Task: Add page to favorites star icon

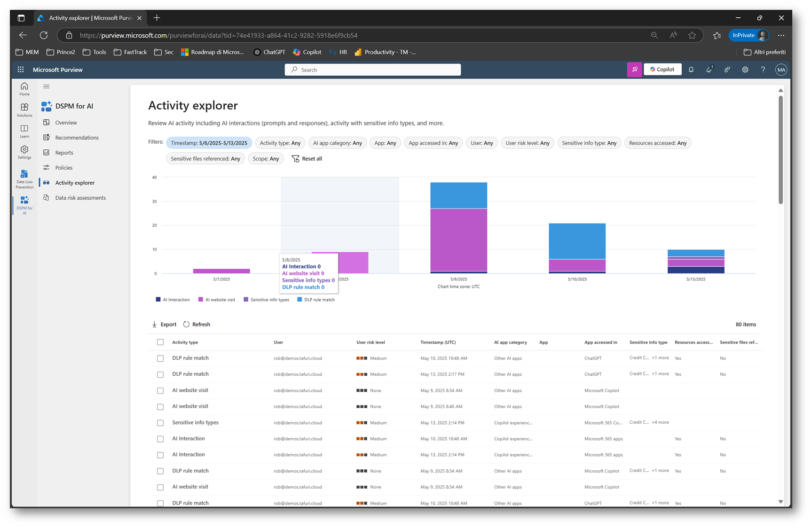Action: point(692,35)
